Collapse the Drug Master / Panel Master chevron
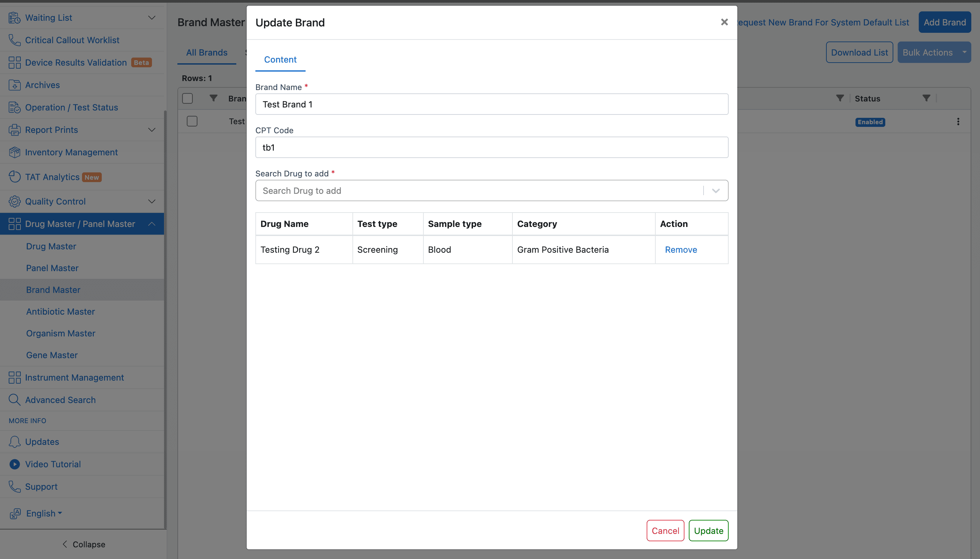 pos(152,224)
